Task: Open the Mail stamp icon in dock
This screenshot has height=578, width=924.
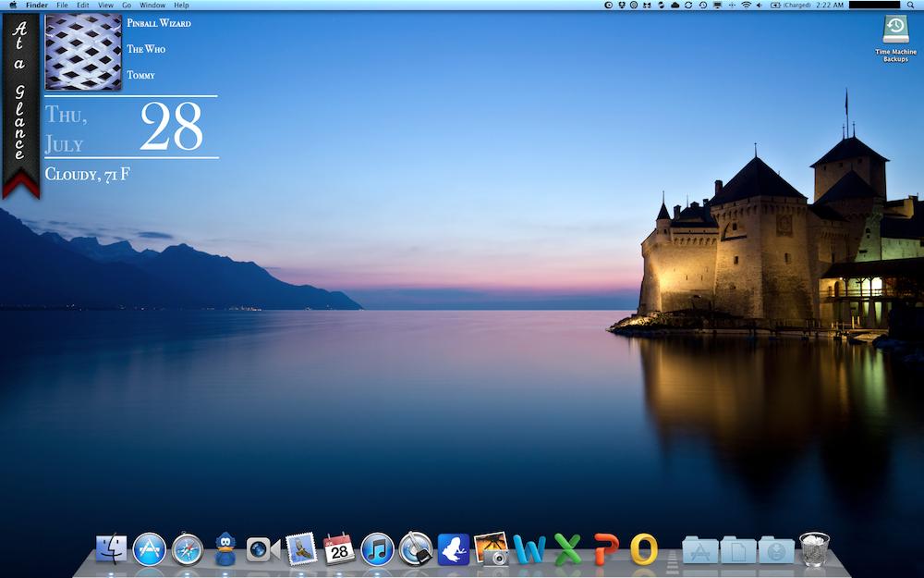Action: point(301,549)
